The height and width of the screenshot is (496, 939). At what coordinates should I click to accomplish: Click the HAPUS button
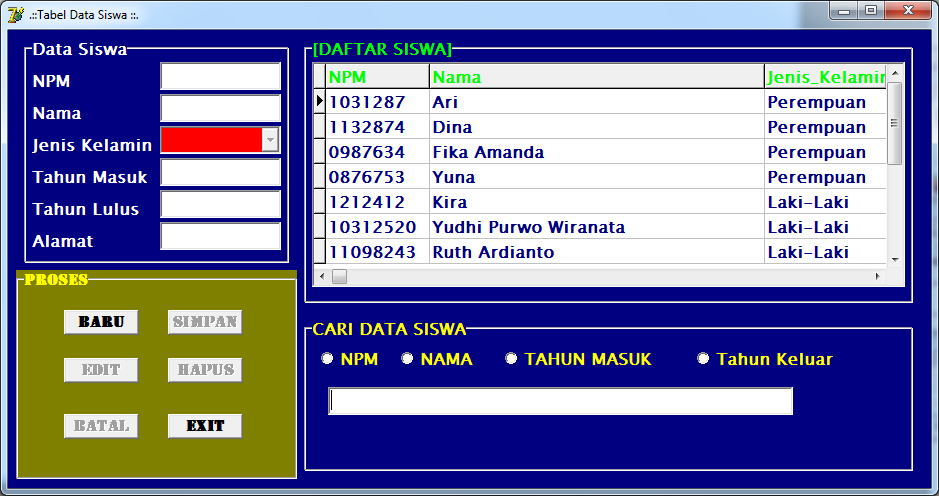point(205,370)
